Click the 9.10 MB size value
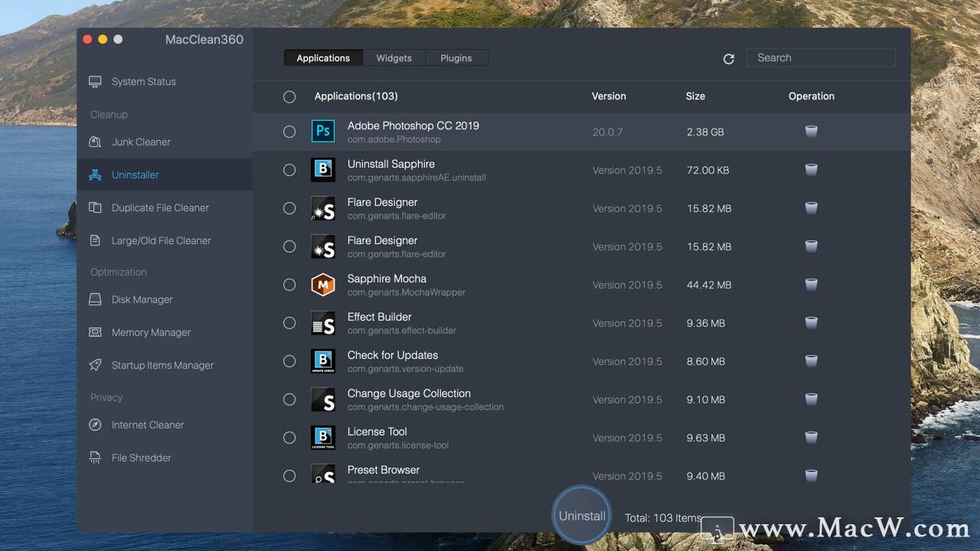Screen dimensions: 980x551 706,399
